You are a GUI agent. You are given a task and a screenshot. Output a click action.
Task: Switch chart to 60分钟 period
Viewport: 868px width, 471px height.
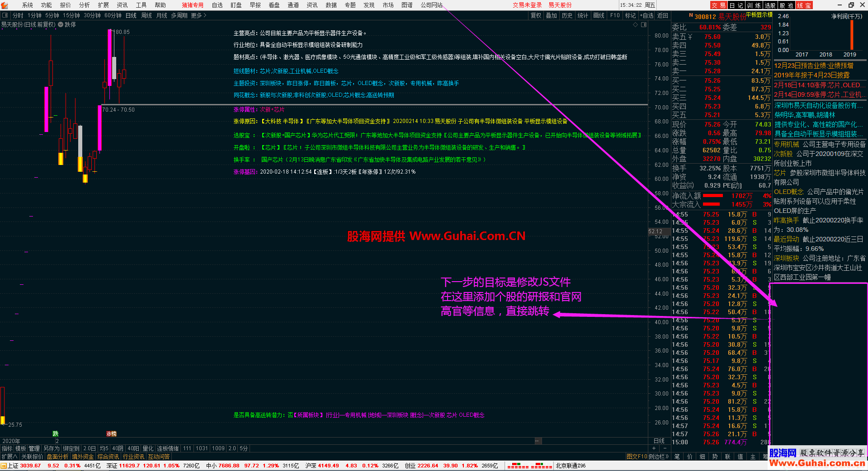point(113,15)
